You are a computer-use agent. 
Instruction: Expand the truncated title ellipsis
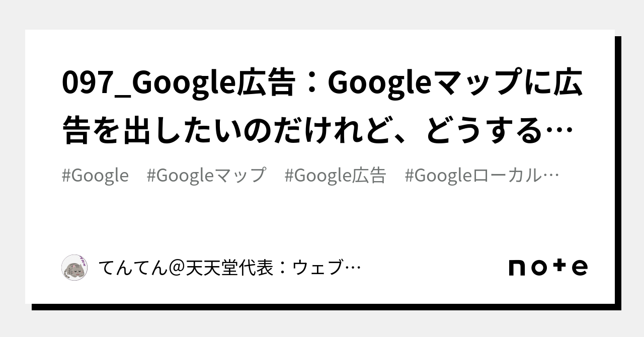point(562,132)
